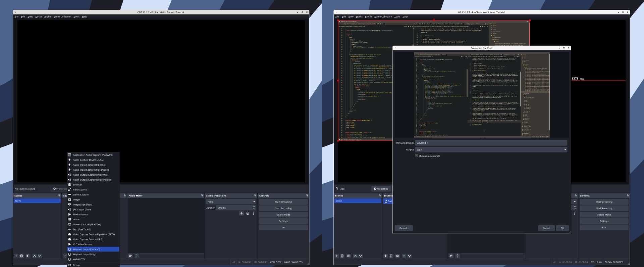Open scene filters in the OBS window showing the source menu
The width and height of the screenshot is (644, 267).
coord(28,256)
